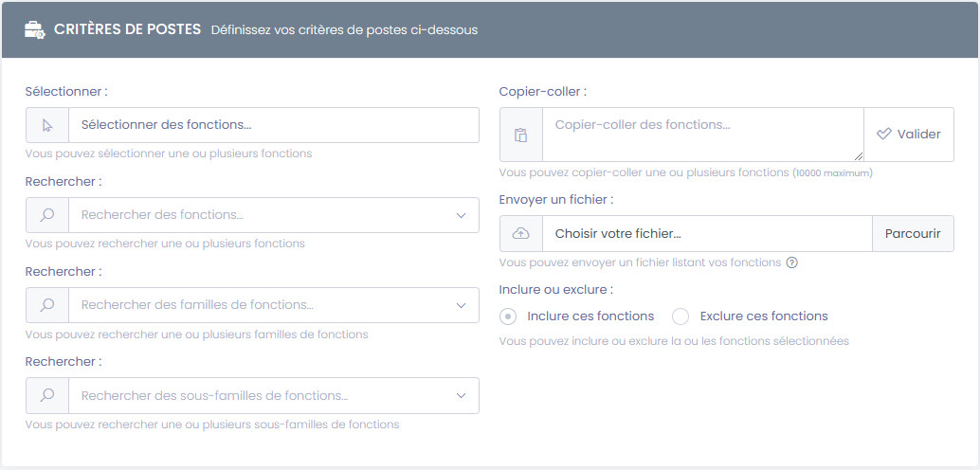Image resolution: width=980 pixels, height=470 pixels.
Task: Click into the Rechercher des fonctions search input
Action: pyautogui.click(x=256, y=215)
